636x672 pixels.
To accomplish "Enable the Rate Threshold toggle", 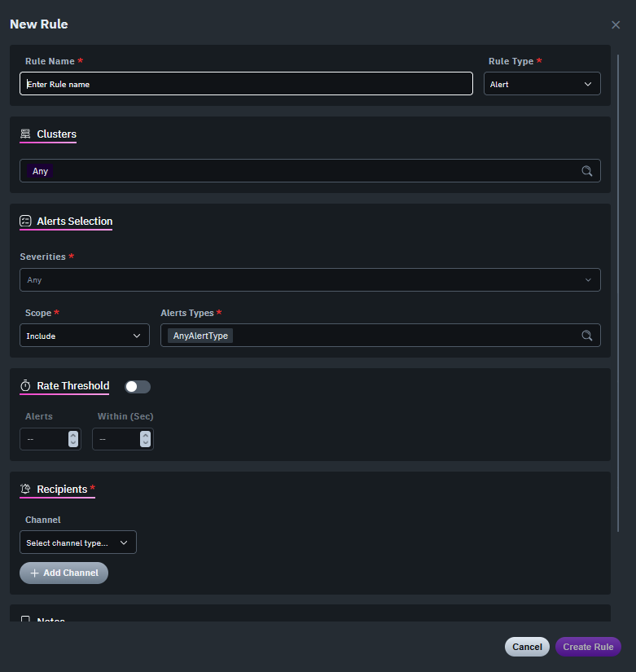I will pos(137,386).
